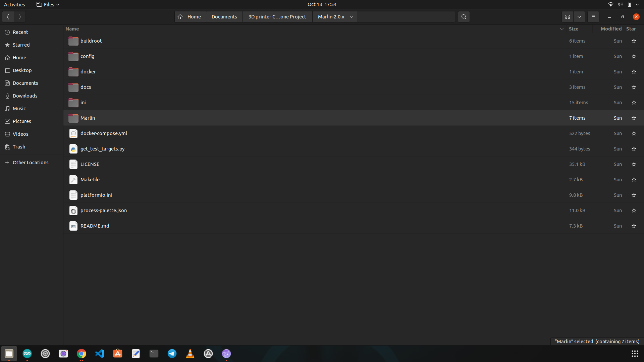Star the buildroot folder
This screenshot has width=644, height=362.
(634, 41)
